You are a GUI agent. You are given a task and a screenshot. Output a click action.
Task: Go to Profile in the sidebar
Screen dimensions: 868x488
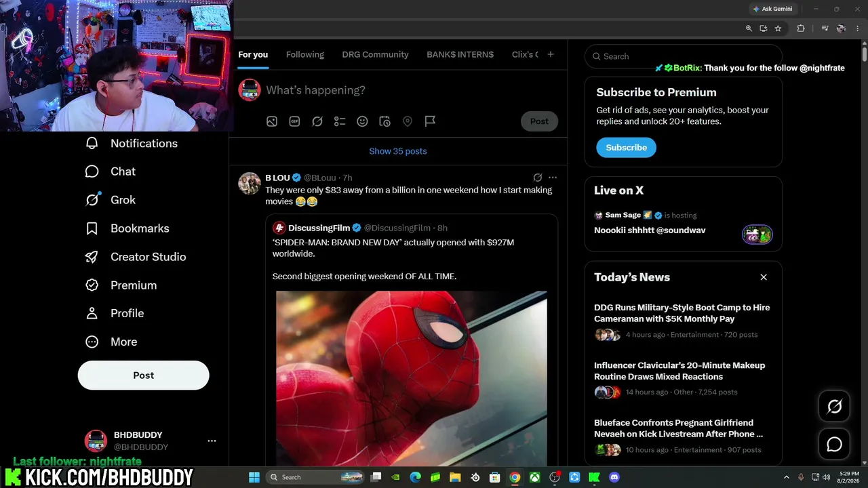pos(114,313)
